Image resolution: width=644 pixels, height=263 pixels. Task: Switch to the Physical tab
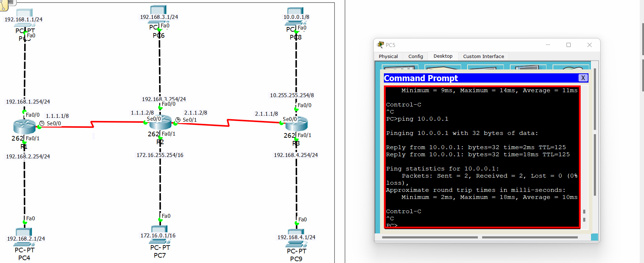pyautogui.click(x=388, y=56)
